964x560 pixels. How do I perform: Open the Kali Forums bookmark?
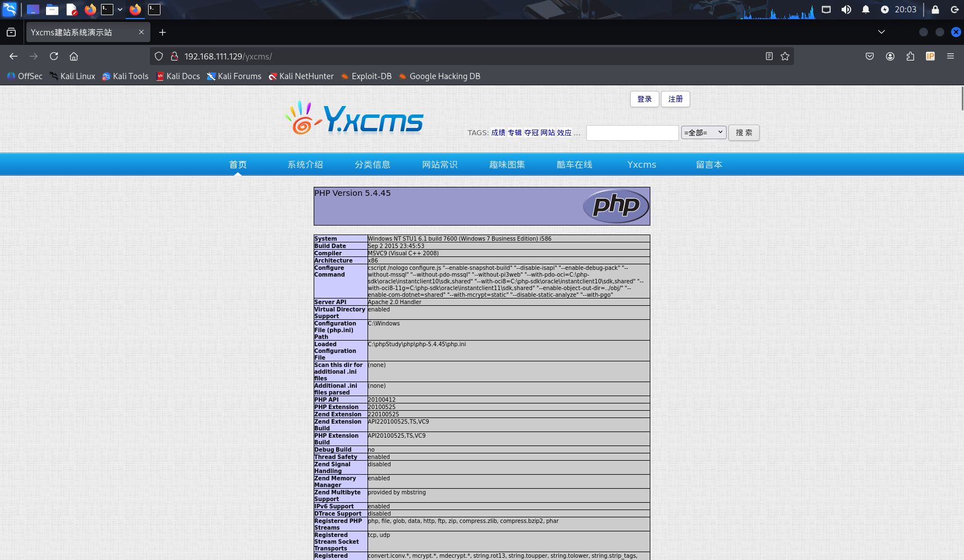tap(234, 76)
